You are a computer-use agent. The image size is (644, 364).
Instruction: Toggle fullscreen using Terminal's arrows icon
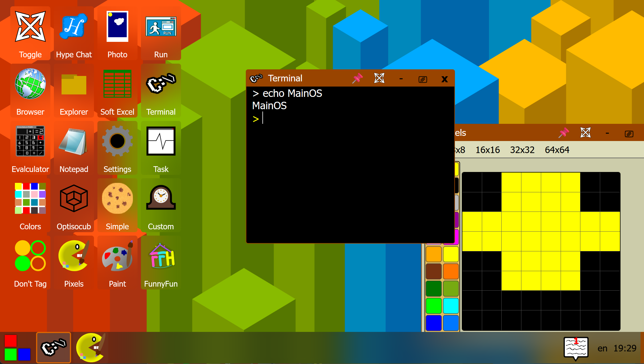point(379,78)
